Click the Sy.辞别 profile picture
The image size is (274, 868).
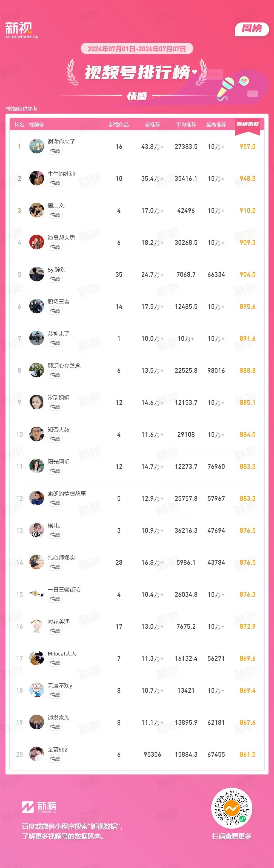(36, 274)
